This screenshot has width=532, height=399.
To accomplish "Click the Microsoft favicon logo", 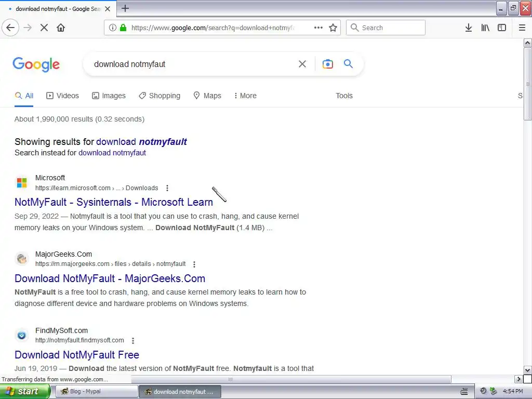I will (x=22, y=182).
